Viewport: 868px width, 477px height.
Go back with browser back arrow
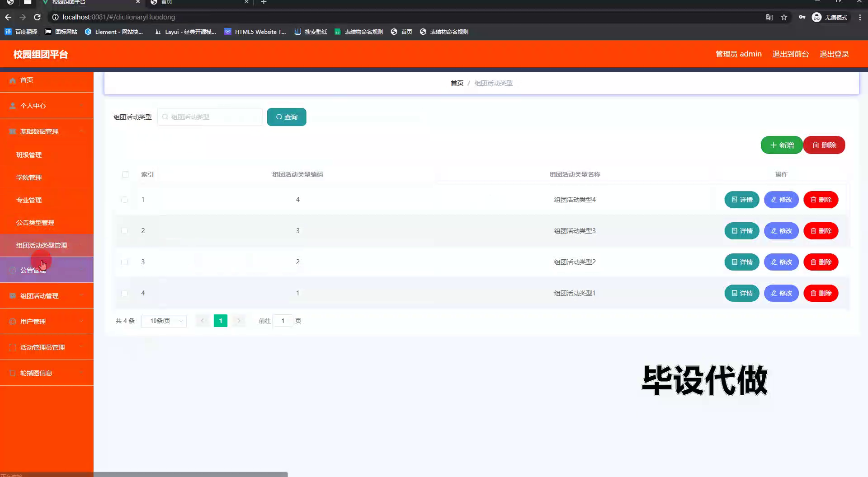coord(8,17)
